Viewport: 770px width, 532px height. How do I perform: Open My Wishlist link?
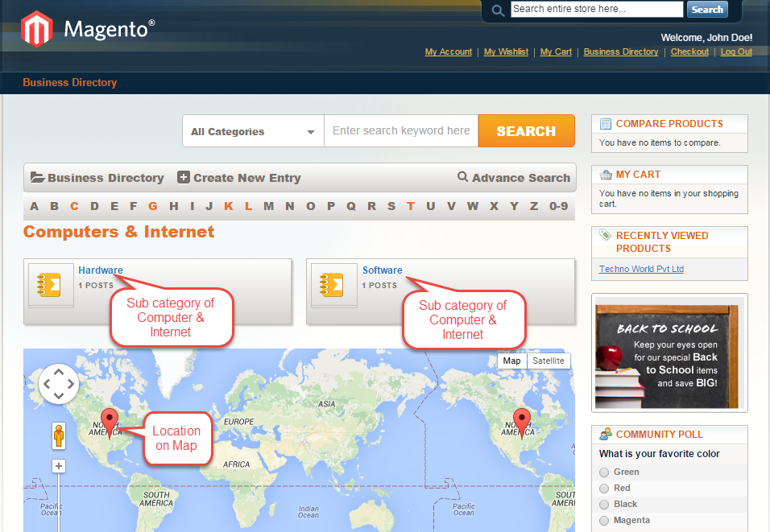(x=506, y=52)
